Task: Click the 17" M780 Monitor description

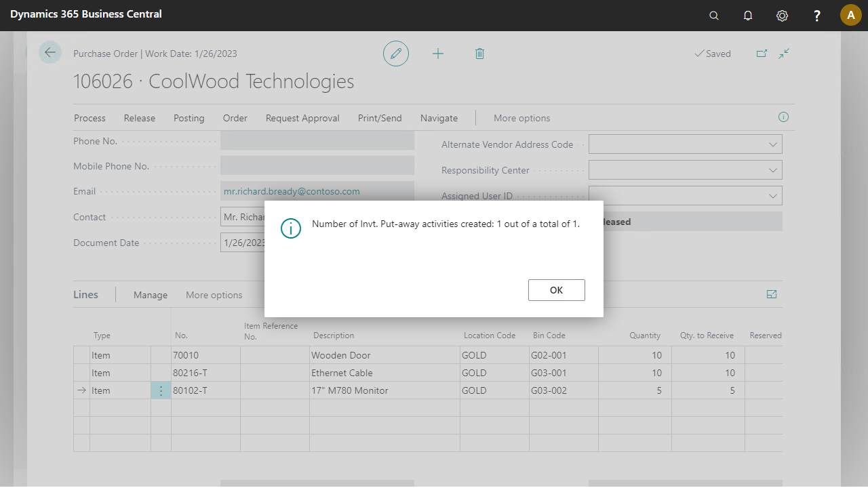Action: [350, 390]
